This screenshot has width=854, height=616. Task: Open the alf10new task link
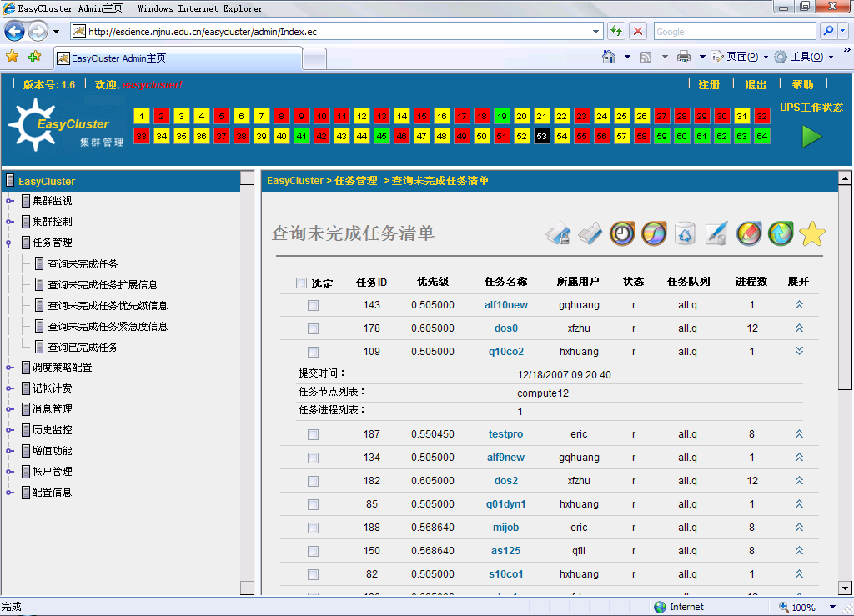pos(506,305)
